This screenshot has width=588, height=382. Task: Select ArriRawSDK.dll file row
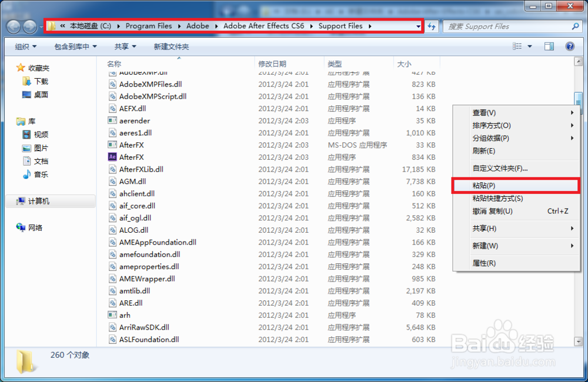point(272,327)
